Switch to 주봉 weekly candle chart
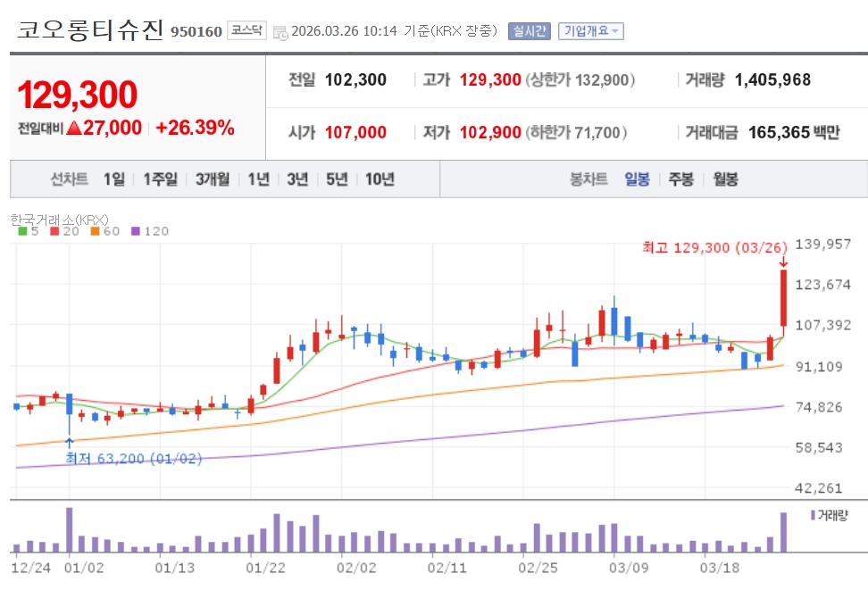The width and height of the screenshot is (868, 607). coord(680,179)
